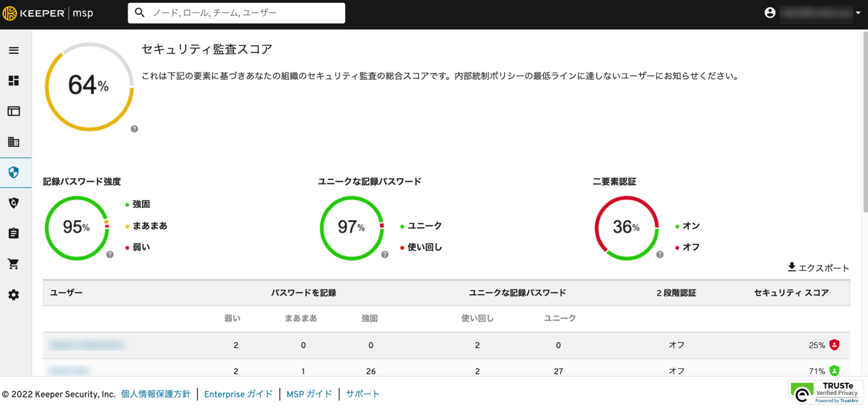
Task: Open the サポート link in the footer
Action: (362, 394)
